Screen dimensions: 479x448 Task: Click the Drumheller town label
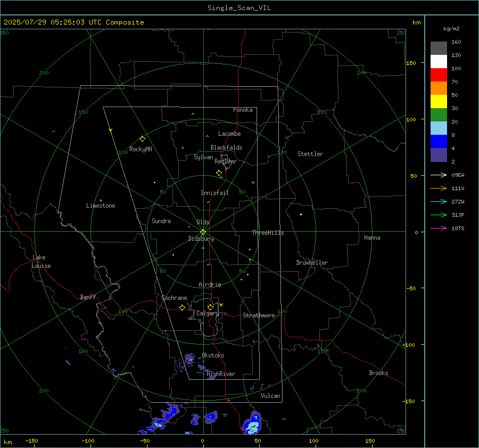pyautogui.click(x=312, y=263)
